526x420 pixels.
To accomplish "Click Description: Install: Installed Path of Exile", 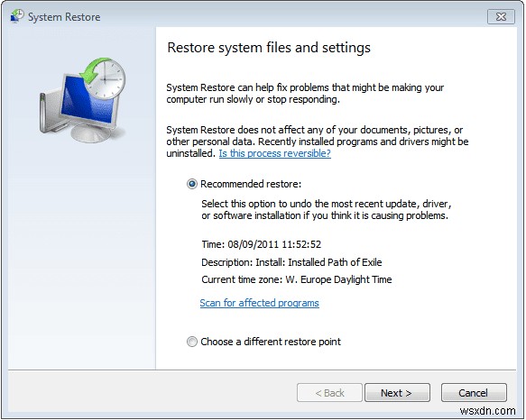I will [291, 262].
